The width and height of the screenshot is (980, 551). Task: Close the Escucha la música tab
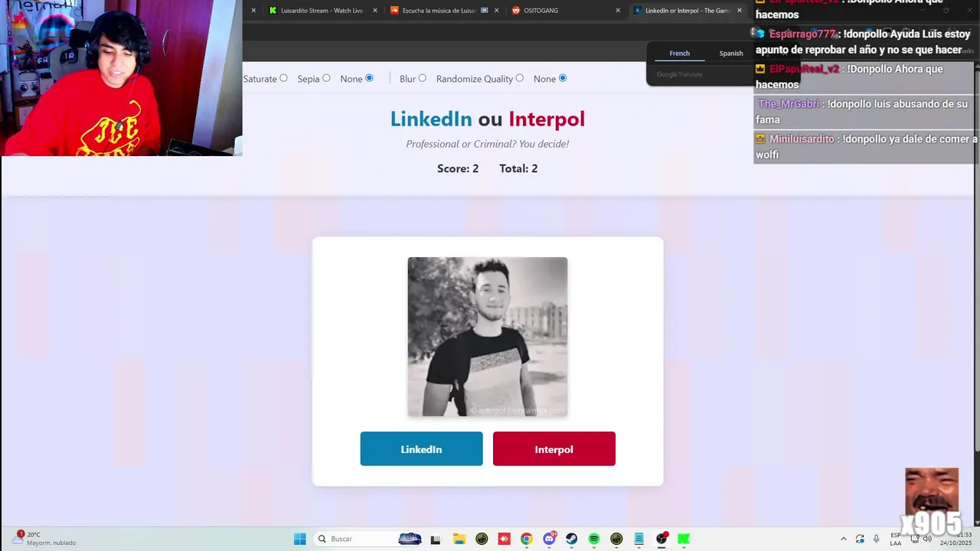[496, 11]
